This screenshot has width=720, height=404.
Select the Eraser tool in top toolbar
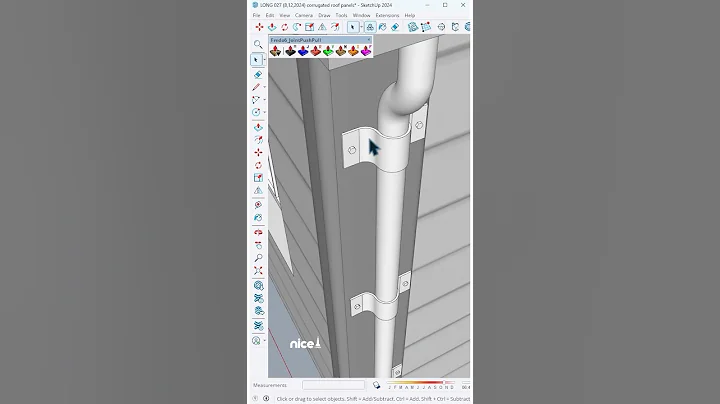395,27
